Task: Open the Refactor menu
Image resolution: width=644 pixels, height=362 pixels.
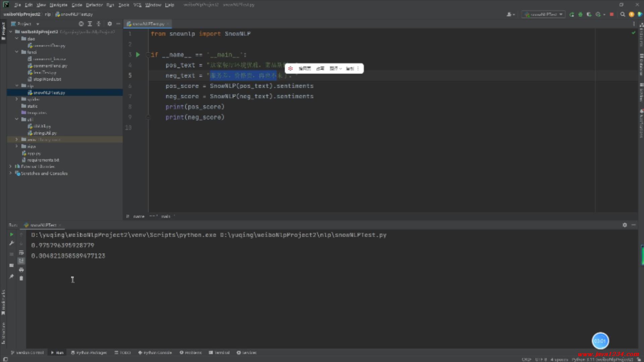Action: [94, 5]
